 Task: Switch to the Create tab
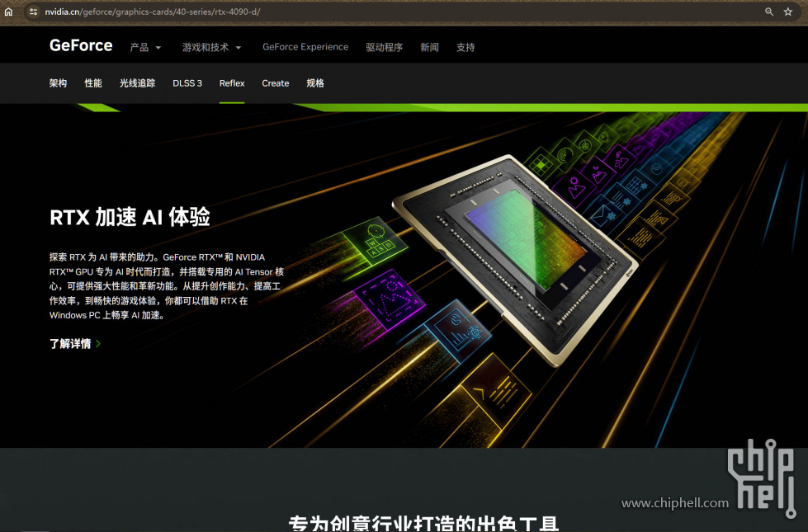point(275,83)
